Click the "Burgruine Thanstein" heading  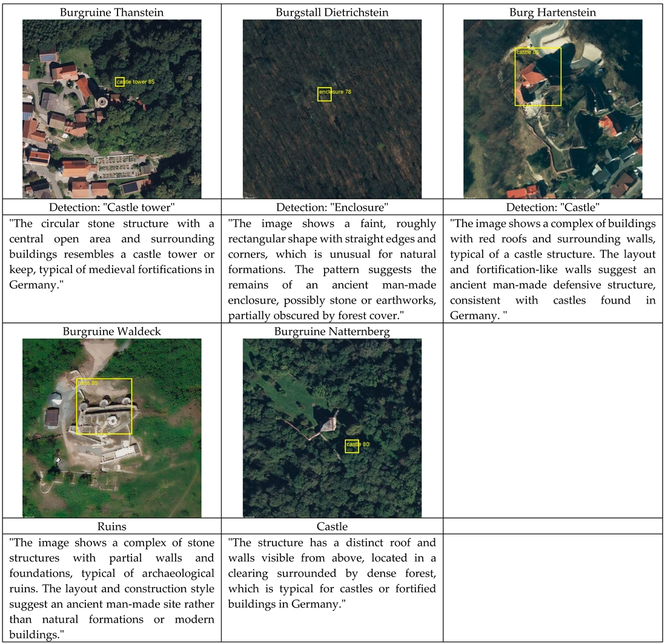click(111, 12)
